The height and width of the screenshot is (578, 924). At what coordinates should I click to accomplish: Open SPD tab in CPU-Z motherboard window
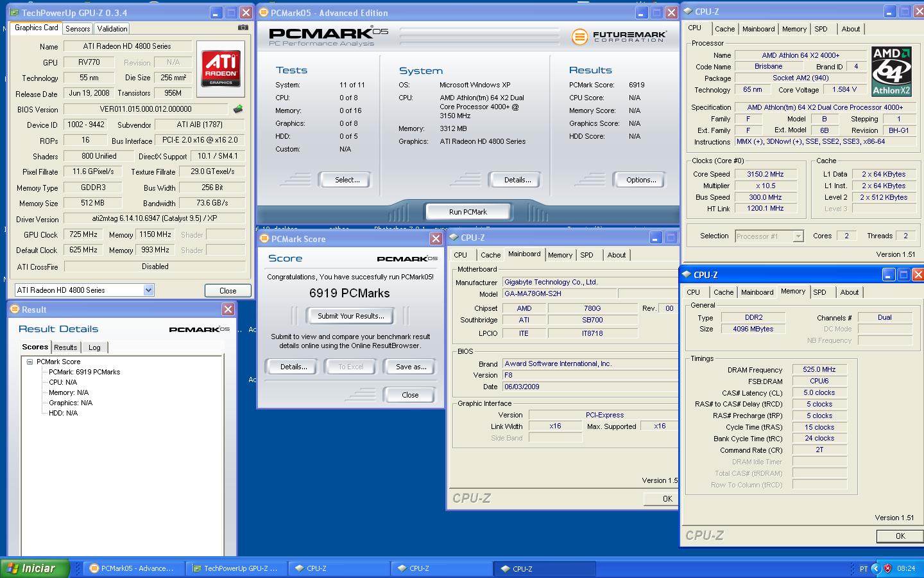(586, 255)
